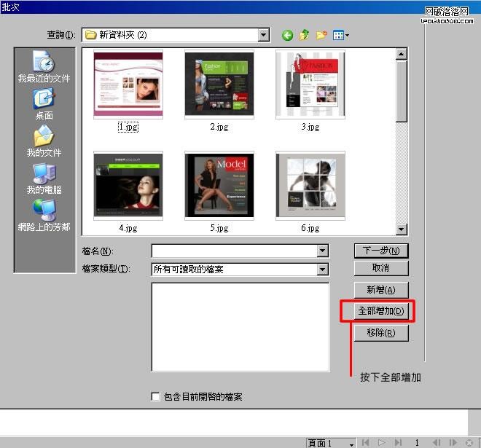Image resolution: width=481 pixels, height=448 pixels.
Task: Open the View menu icon
Action: (340, 35)
